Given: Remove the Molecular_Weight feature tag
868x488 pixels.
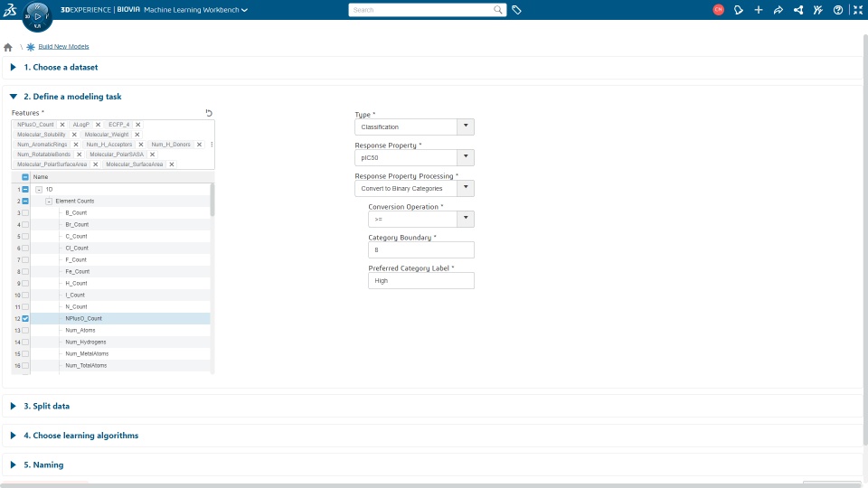Looking at the screenshot, I should coord(137,135).
